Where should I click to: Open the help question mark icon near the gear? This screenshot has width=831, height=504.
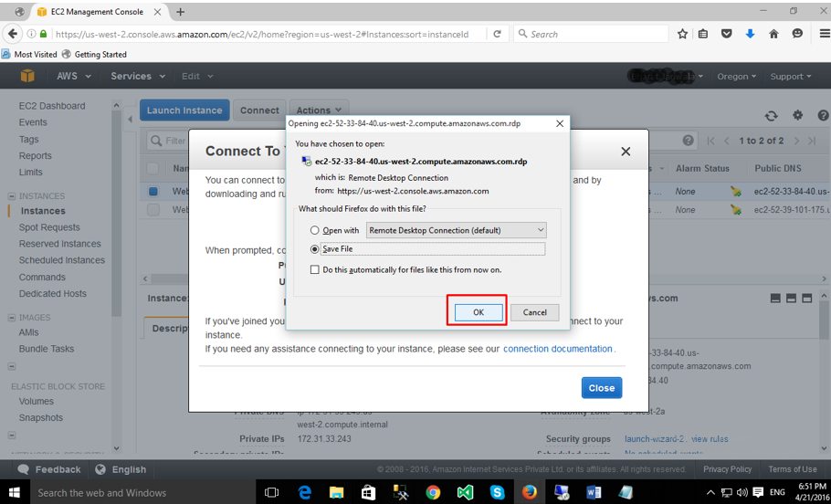(x=823, y=115)
